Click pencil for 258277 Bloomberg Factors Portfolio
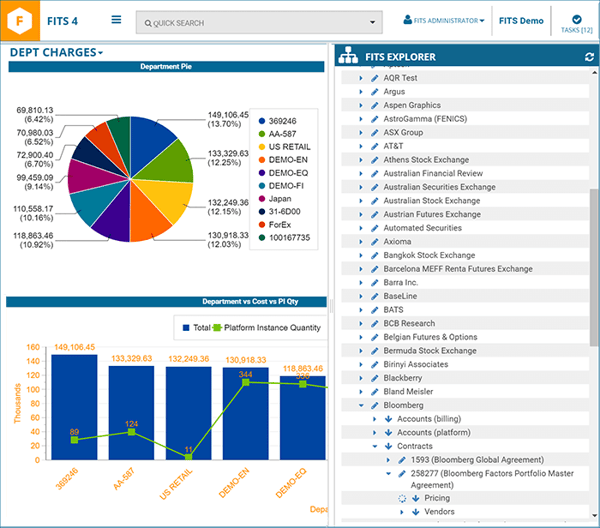The height and width of the screenshot is (528, 600). [x=402, y=474]
